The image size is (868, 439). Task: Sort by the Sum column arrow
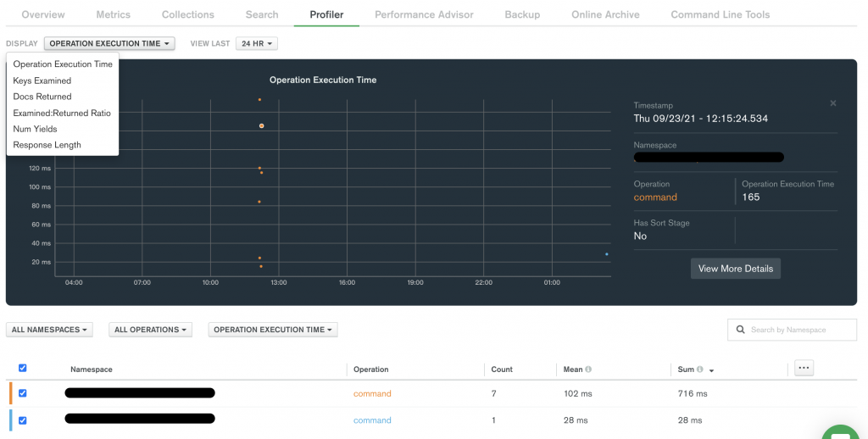pyautogui.click(x=711, y=370)
